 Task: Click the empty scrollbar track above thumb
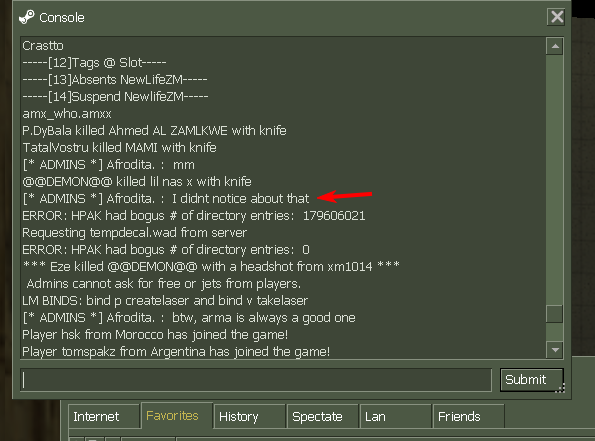pos(554,180)
